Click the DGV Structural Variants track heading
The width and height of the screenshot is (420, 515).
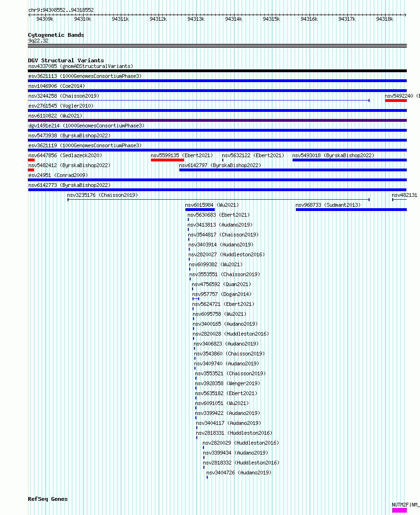click(x=66, y=60)
